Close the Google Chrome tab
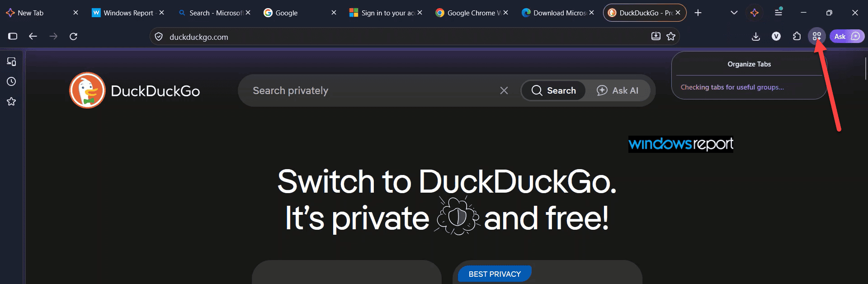 [x=505, y=13]
